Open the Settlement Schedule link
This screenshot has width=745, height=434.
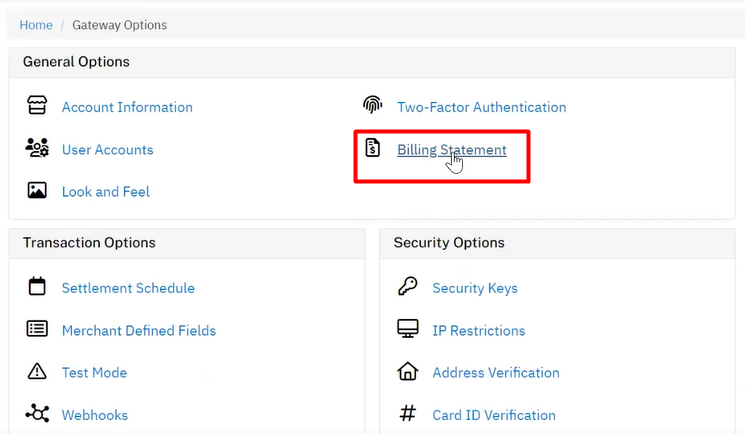click(x=128, y=288)
